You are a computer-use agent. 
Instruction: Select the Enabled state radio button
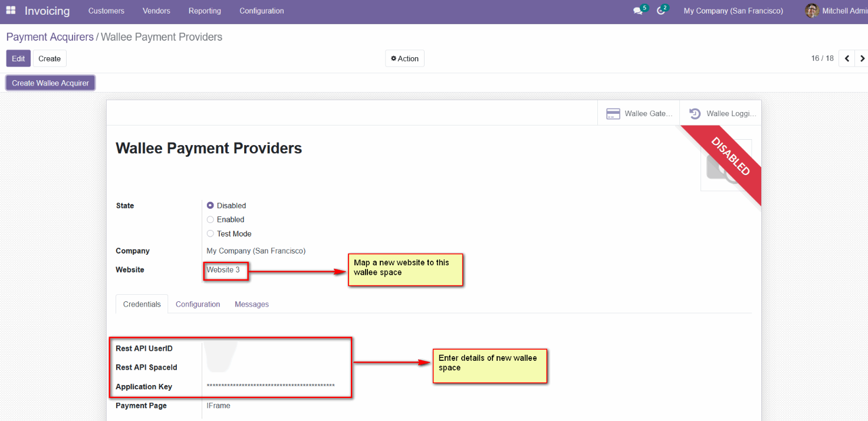tap(211, 219)
